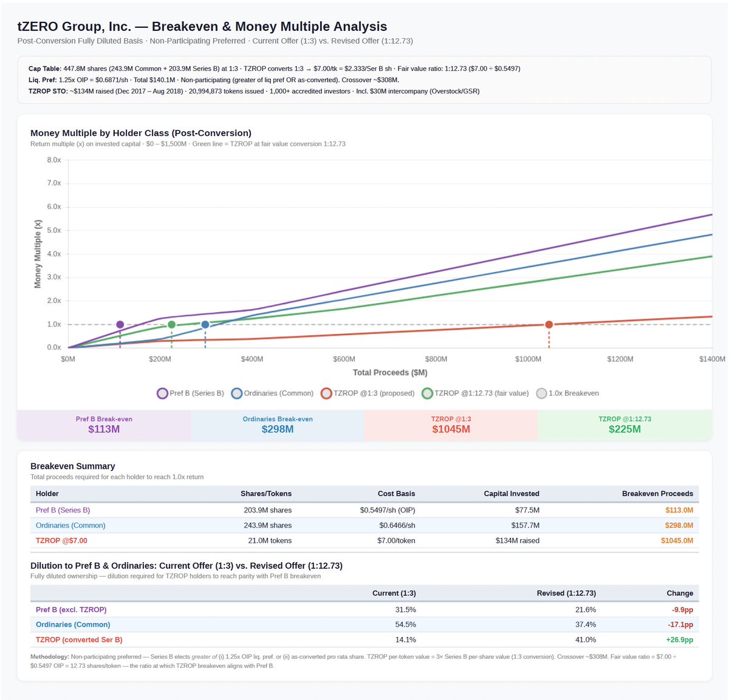The height and width of the screenshot is (700, 729).
Task: Toggle the Ordinaries (Common) legend item
Action: (272, 393)
